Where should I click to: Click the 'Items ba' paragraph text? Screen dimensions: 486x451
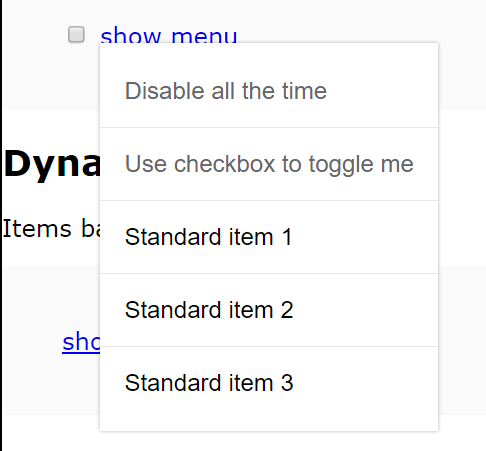[52, 229]
